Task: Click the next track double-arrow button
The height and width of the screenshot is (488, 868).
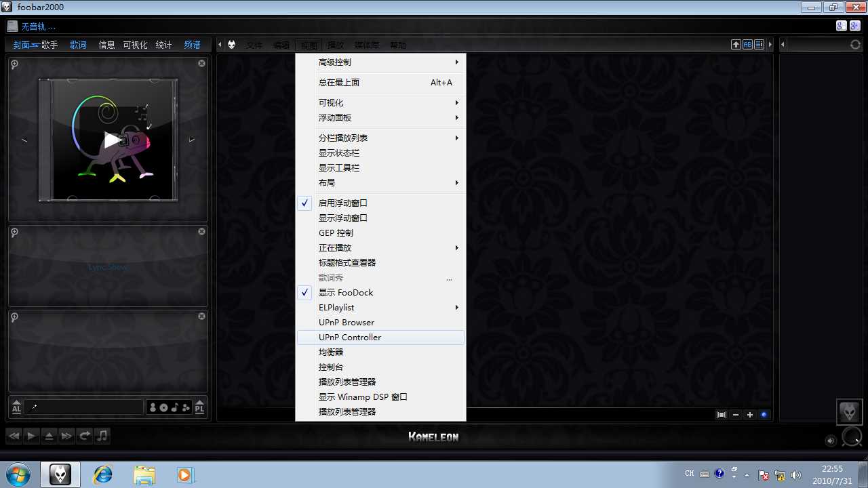Action: tap(66, 436)
